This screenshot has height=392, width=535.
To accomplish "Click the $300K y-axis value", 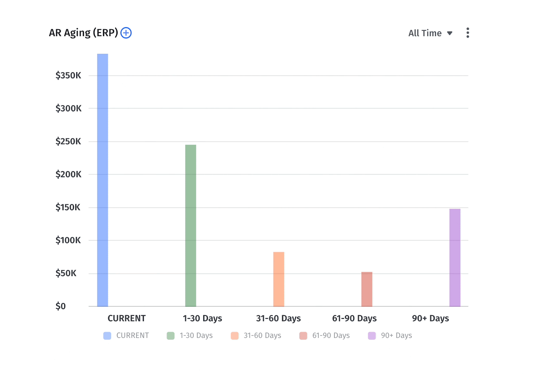I will (x=68, y=108).
